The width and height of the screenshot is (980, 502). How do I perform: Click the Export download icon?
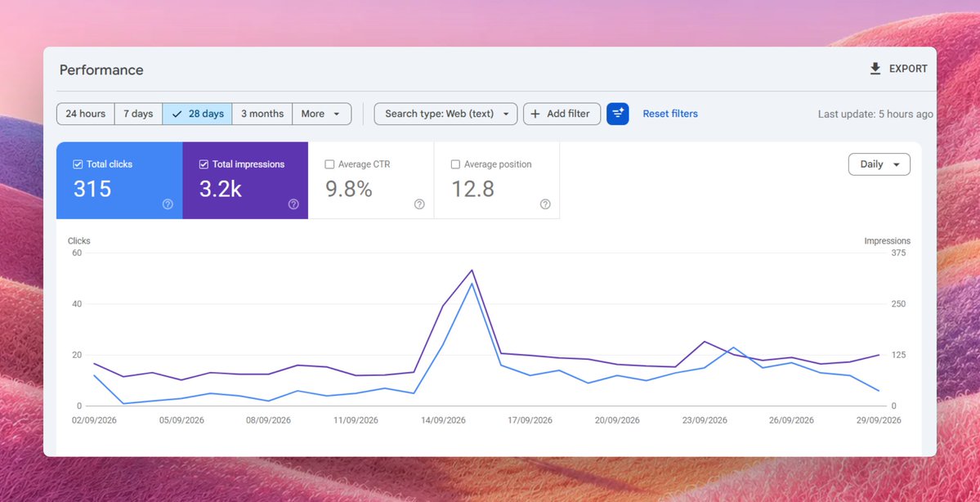tap(875, 69)
